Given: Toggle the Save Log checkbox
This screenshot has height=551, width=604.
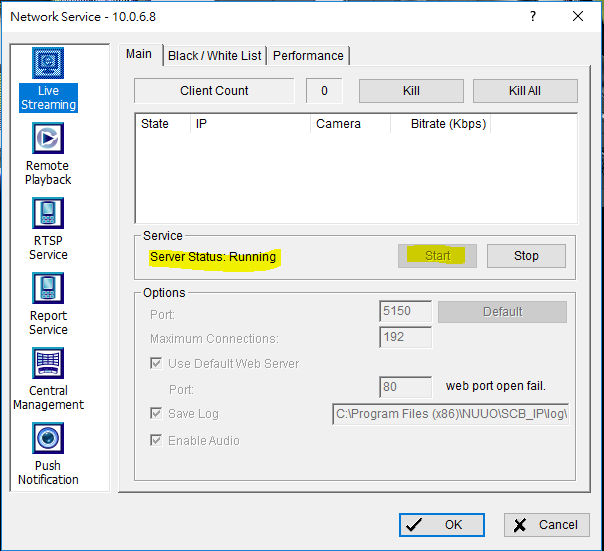Looking at the screenshot, I should [156, 414].
